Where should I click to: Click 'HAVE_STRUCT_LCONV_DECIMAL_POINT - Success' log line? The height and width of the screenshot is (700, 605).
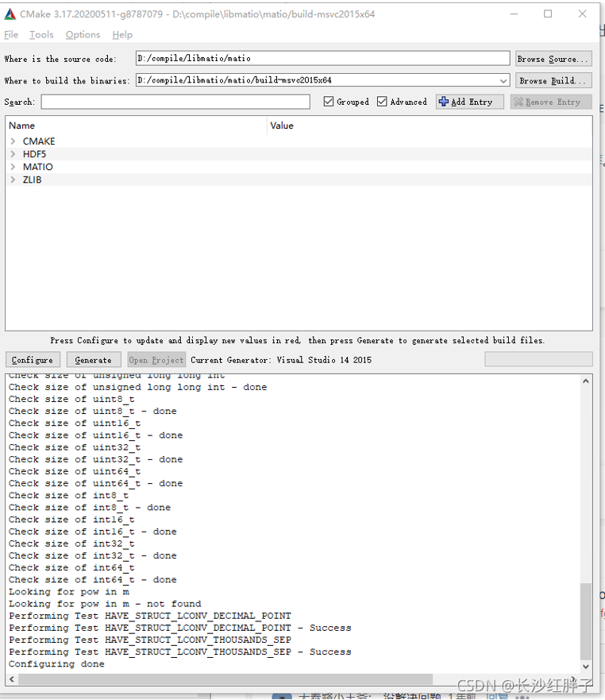pos(179,628)
